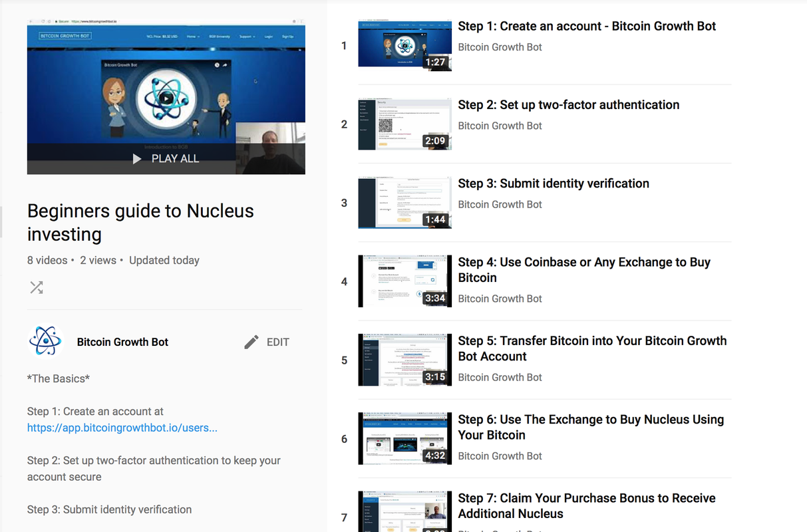Open video title 'Step 6: Use The Exchange'
The width and height of the screenshot is (807, 532).
[591, 427]
